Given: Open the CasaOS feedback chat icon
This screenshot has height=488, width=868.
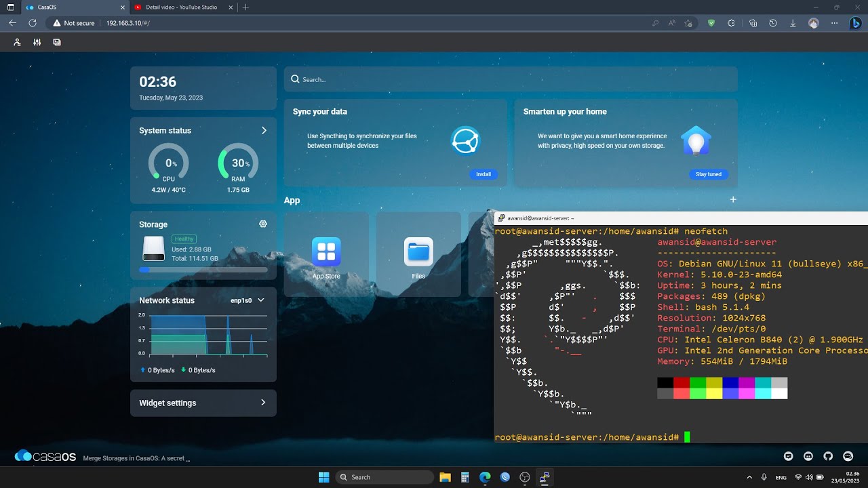Looking at the screenshot, I should pos(788,456).
